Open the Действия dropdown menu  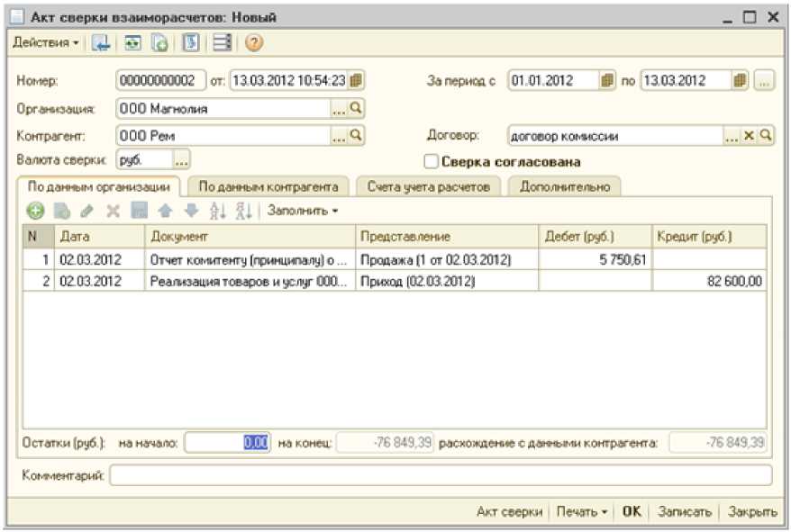[45, 43]
